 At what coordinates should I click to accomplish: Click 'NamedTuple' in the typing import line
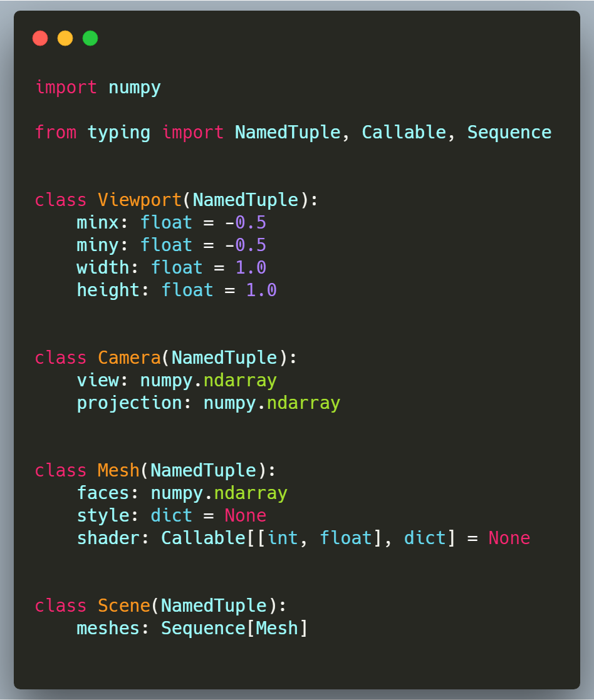(288, 133)
